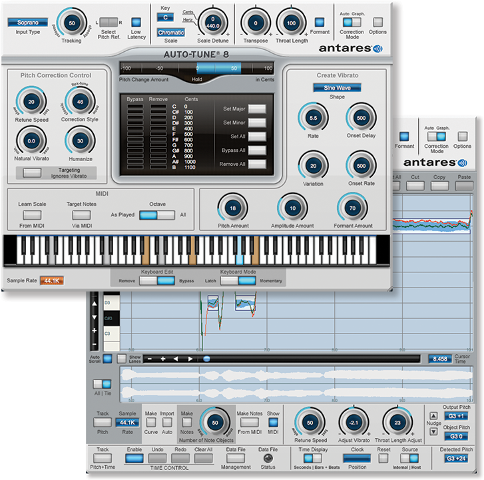Click the Natural Vibrato knob

31,141
